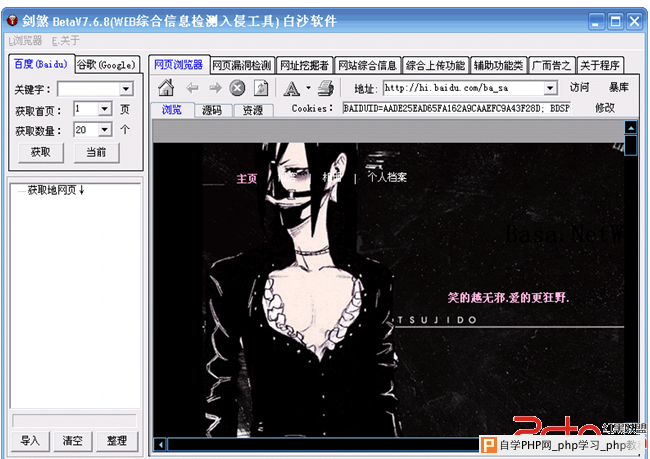Click into the 地址 URL address field

pos(463,88)
